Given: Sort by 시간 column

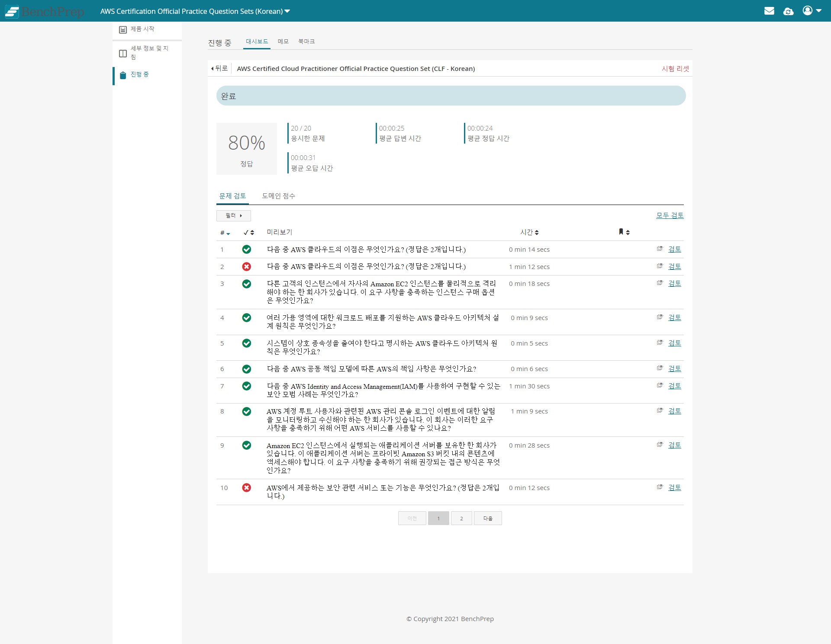Looking at the screenshot, I should pyautogui.click(x=529, y=232).
